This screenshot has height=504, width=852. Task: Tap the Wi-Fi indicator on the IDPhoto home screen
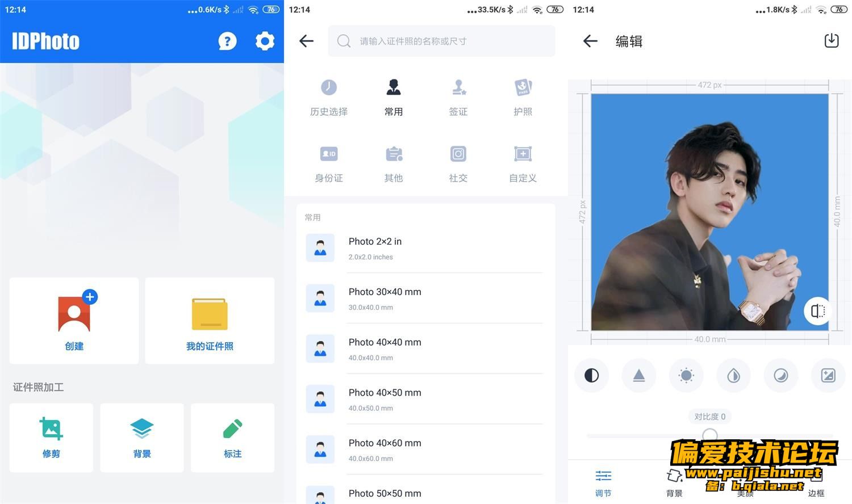pyautogui.click(x=253, y=9)
